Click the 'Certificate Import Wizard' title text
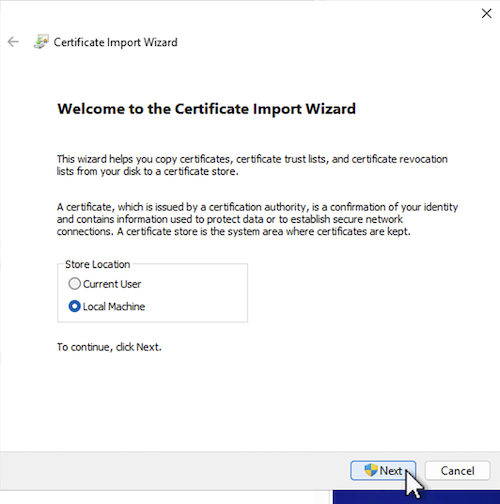500x504 pixels. (x=115, y=42)
